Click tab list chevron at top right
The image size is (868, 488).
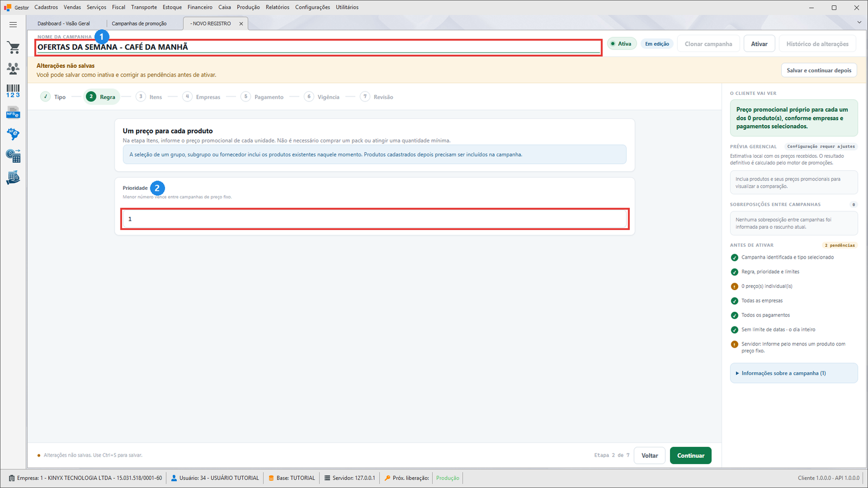tap(859, 22)
